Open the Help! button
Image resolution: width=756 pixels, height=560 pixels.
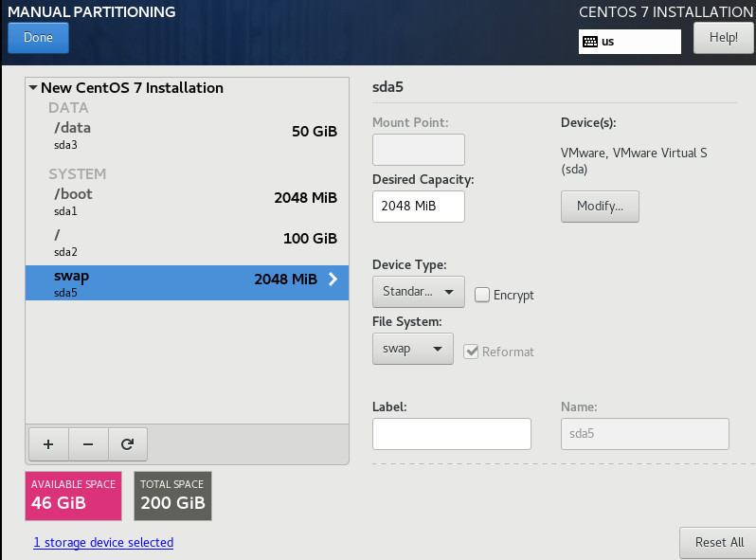click(723, 38)
